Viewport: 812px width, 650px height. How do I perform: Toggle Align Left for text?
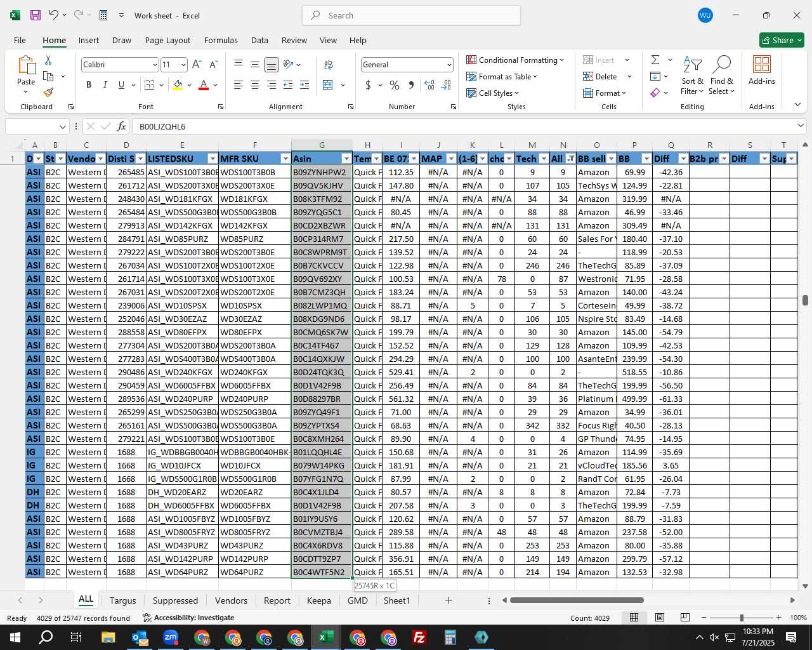coord(239,85)
